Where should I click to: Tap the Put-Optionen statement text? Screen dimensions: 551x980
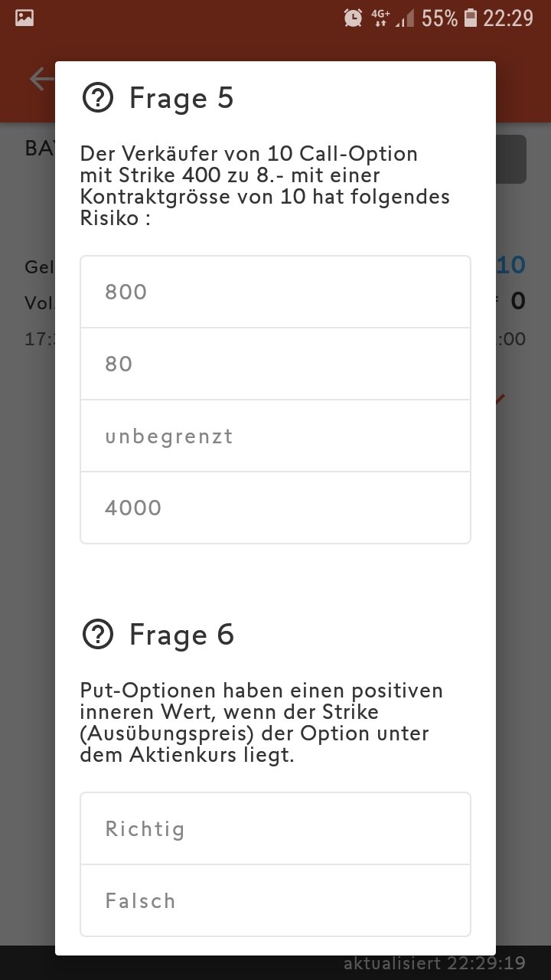coord(262,723)
